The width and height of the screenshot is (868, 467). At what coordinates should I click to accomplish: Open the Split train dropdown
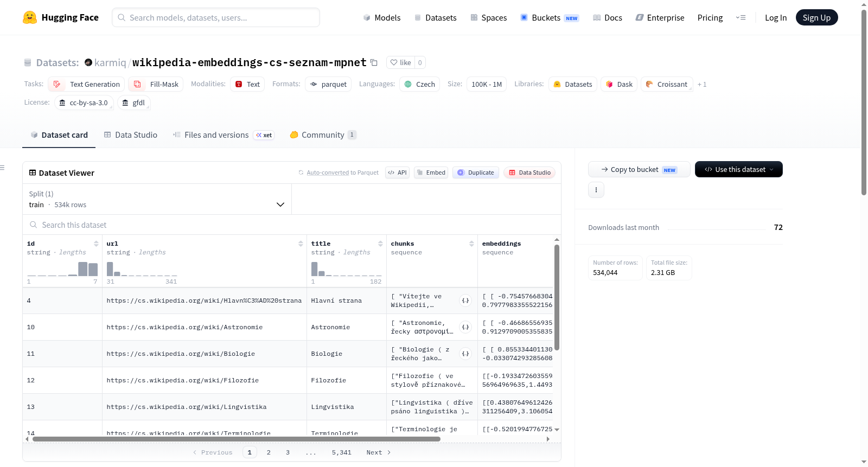[157, 199]
